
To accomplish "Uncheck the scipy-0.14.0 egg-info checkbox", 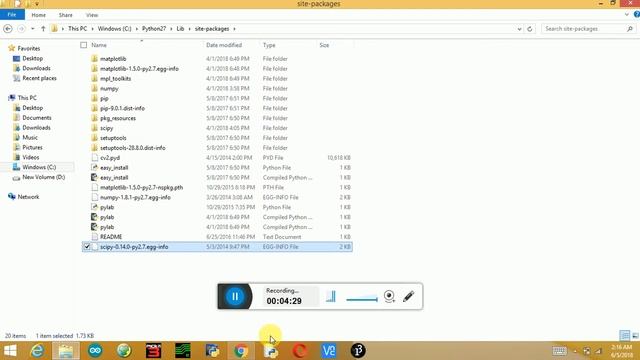I will pos(87,247).
